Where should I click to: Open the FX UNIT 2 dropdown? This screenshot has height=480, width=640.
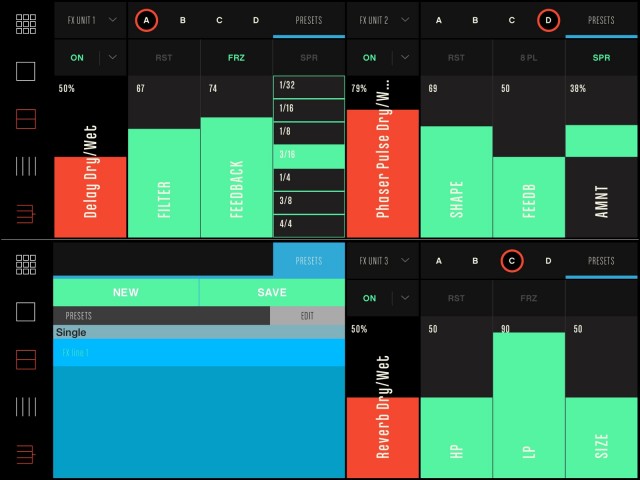pyautogui.click(x=382, y=20)
